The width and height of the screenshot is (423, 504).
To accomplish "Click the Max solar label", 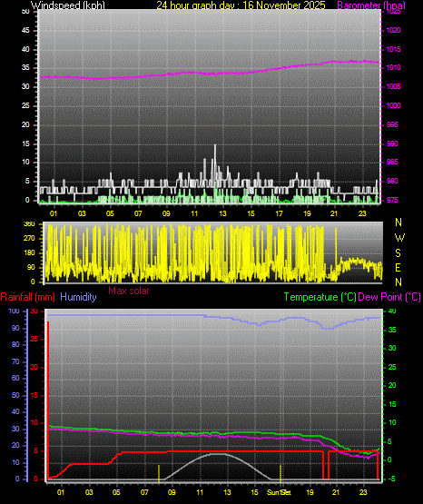I will point(129,291).
